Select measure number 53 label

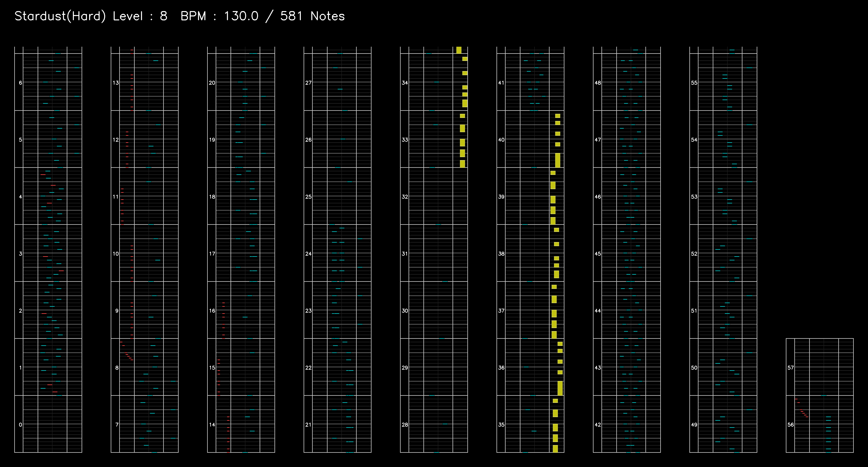point(694,197)
